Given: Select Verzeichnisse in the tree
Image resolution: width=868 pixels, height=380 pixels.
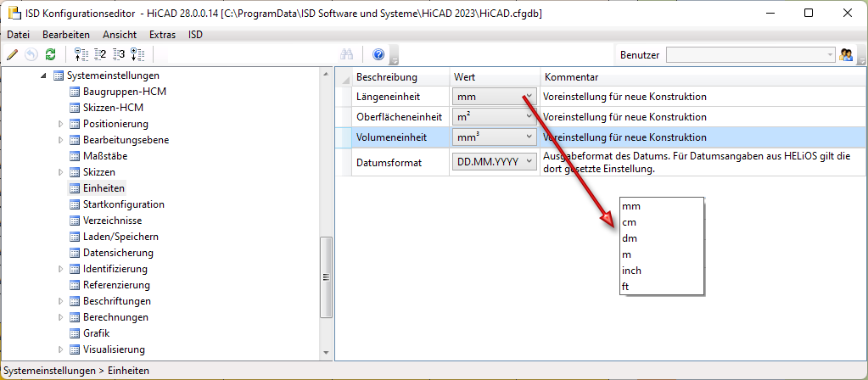Looking at the screenshot, I should [112, 221].
